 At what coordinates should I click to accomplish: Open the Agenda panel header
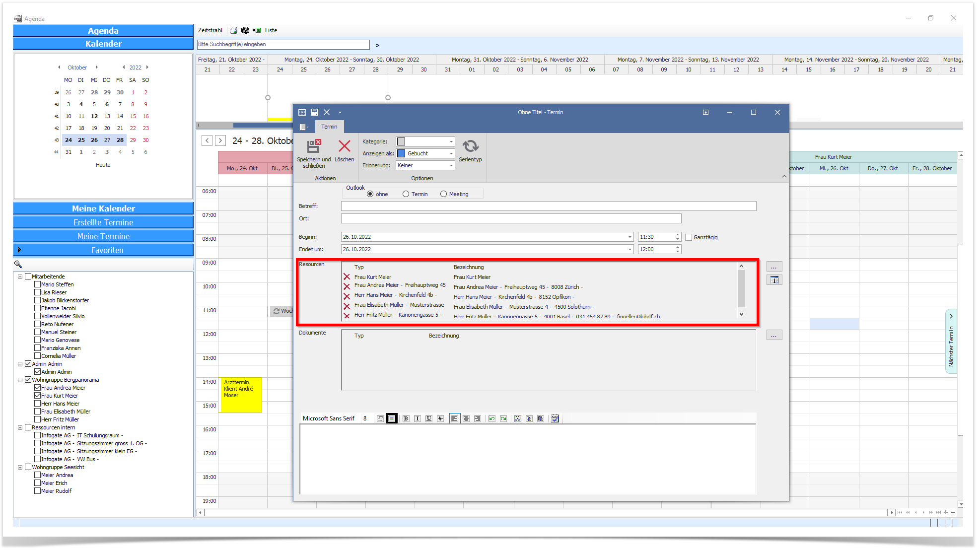pyautogui.click(x=103, y=31)
